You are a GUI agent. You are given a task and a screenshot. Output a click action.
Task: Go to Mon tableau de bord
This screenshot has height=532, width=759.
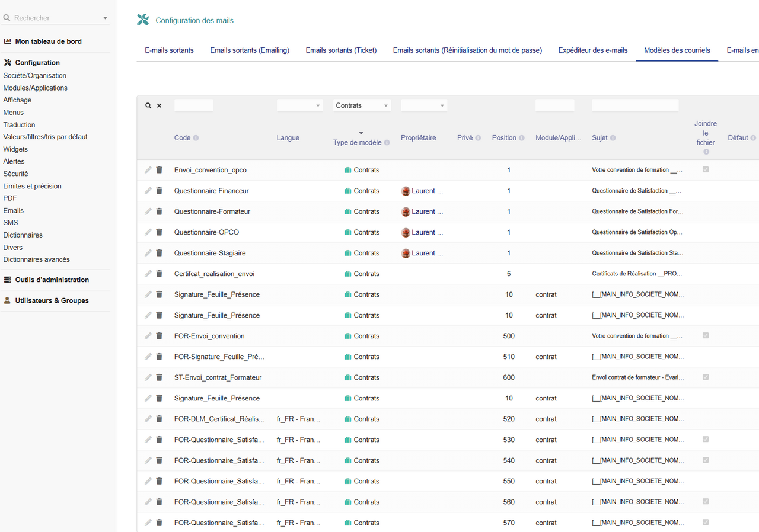coord(48,41)
